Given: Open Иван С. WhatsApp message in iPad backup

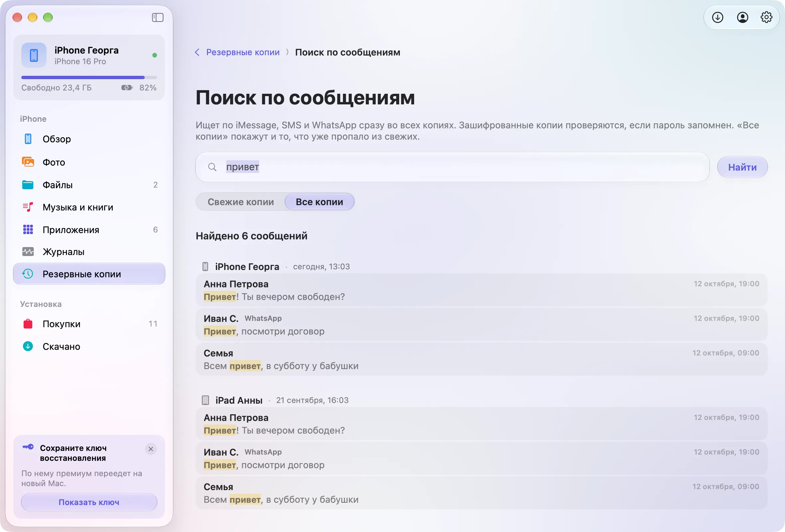Looking at the screenshot, I should (x=481, y=459).
